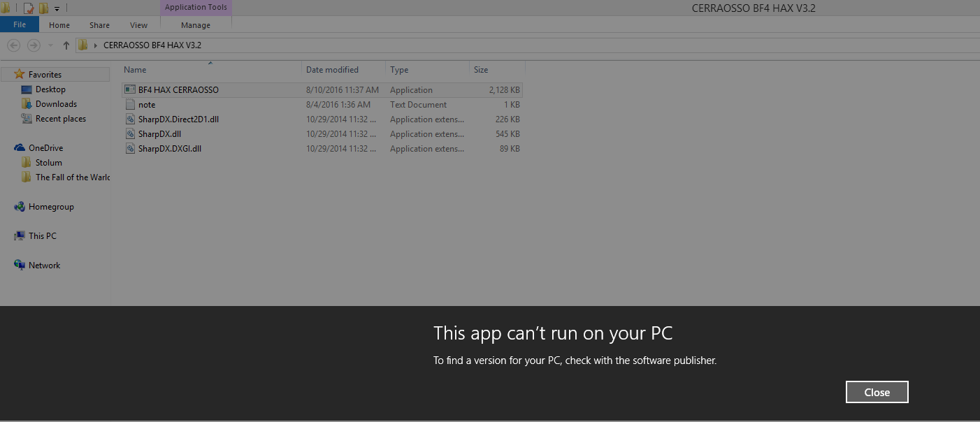This screenshot has width=980, height=422.
Task: Open the recent locations dropdown arrow
Action: (x=50, y=46)
